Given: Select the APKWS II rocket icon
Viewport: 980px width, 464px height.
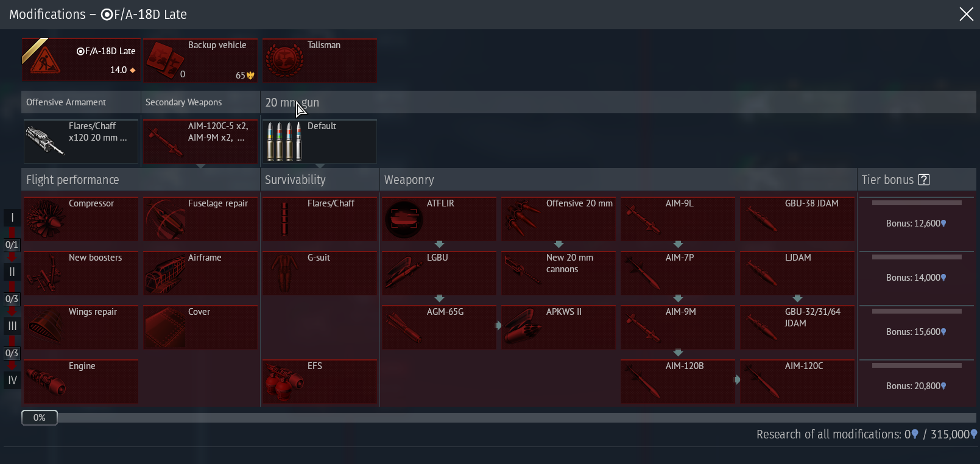Looking at the screenshot, I should [523, 327].
